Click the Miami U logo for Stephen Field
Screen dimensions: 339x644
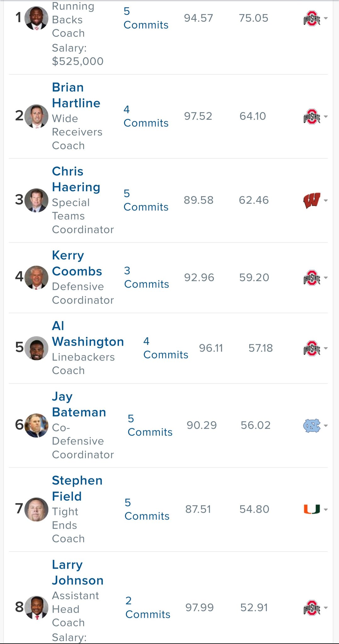(x=312, y=509)
